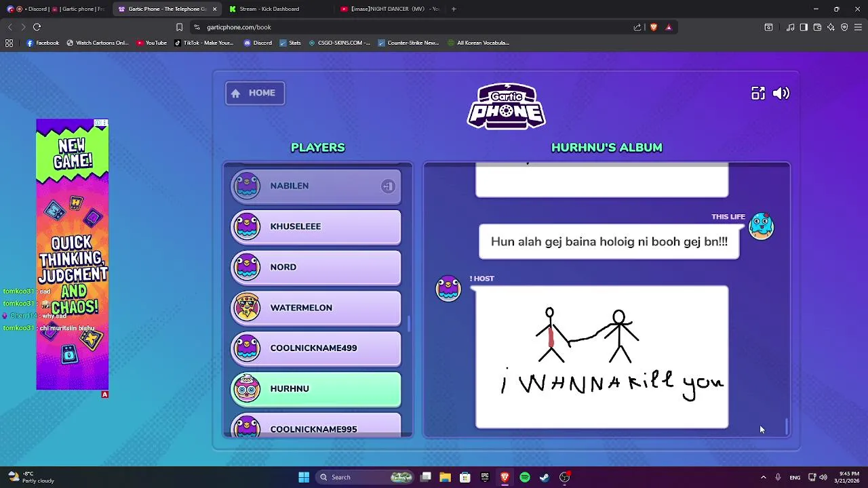
Task: Open the Brave wallet icon
Action: click(x=817, y=27)
